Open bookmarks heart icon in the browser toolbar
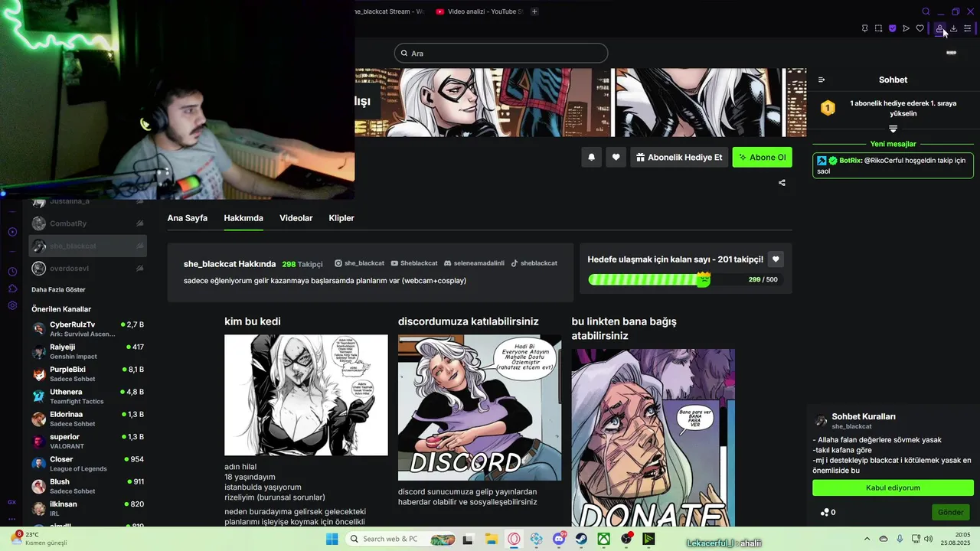This screenshot has height=551, width=980. tap(920, 28)
